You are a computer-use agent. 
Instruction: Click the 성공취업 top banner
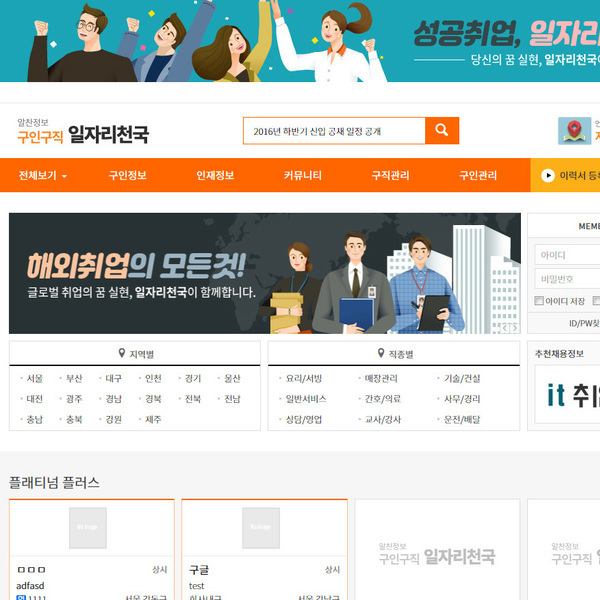coord(300,41)
